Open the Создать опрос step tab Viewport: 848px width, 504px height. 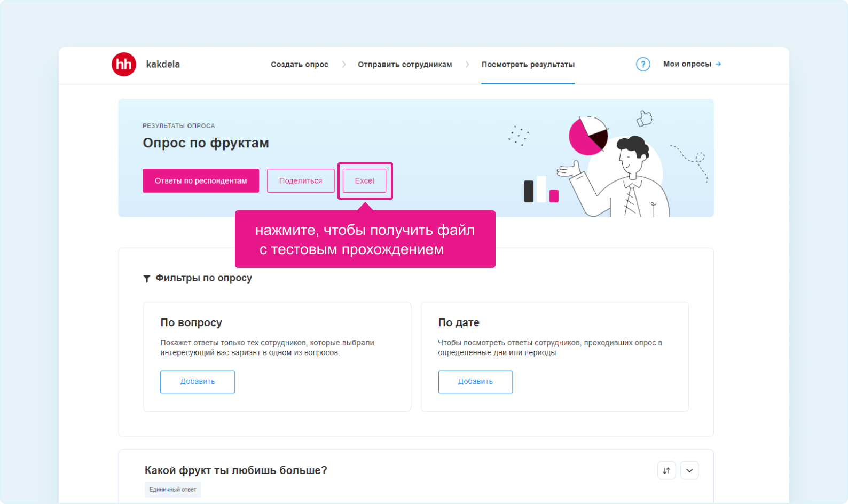point(300,65)
